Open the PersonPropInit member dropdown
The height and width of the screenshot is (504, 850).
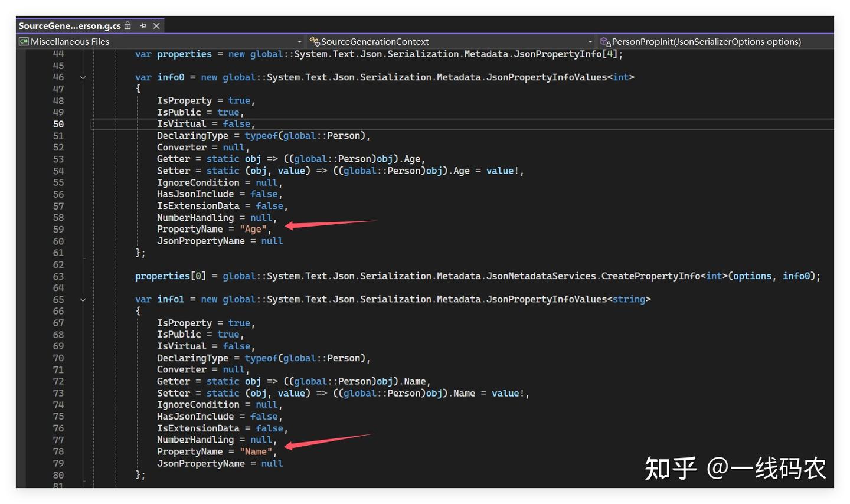pyautogui.click(x=715, y=41)
